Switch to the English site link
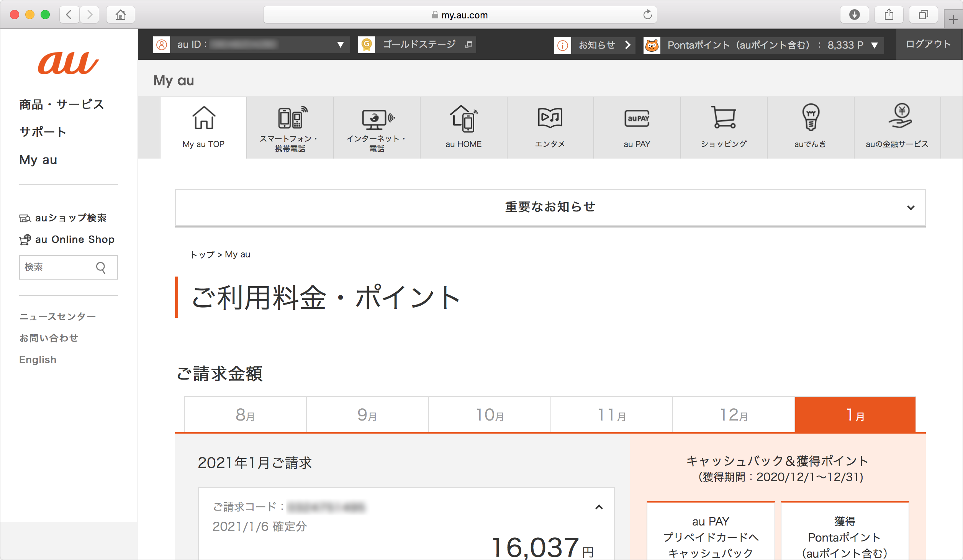The image size is (963, 560). click(38, 360)
